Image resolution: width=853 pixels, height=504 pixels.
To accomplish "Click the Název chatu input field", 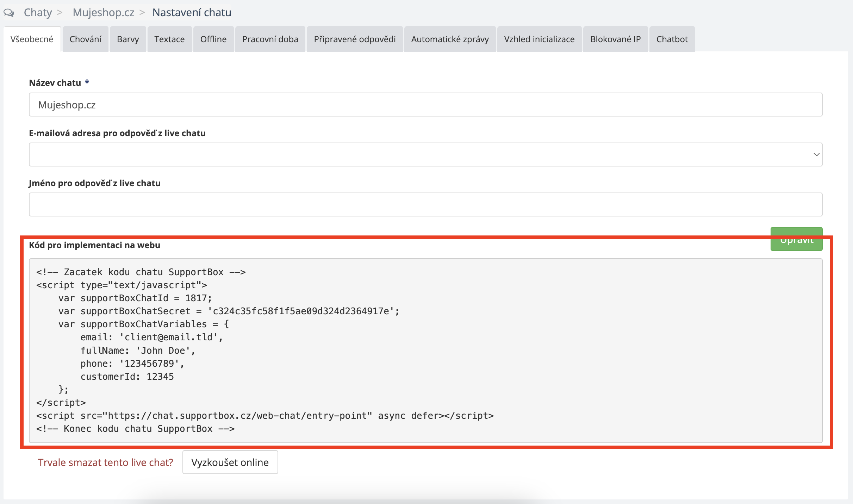I will tap(425, 105).
